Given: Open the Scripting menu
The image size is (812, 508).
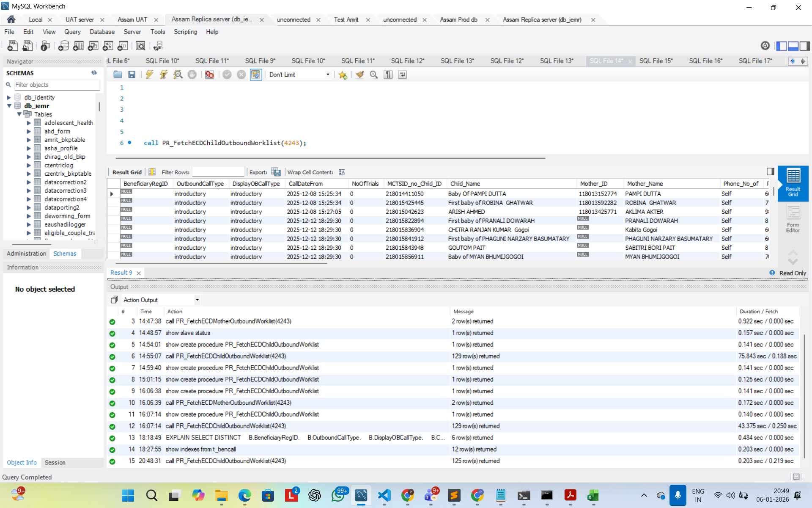Looking at the screenshot, I should (x=185, y=32).
